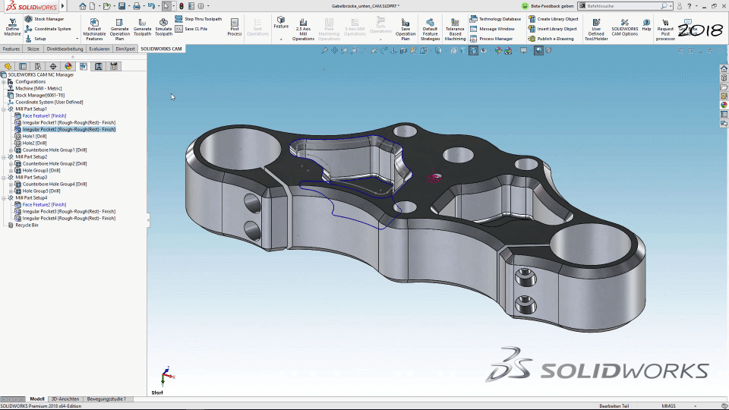
Task: Collapse the Mill Part Setup1 node
Action: pyautogui.click(x=5, y=109)
